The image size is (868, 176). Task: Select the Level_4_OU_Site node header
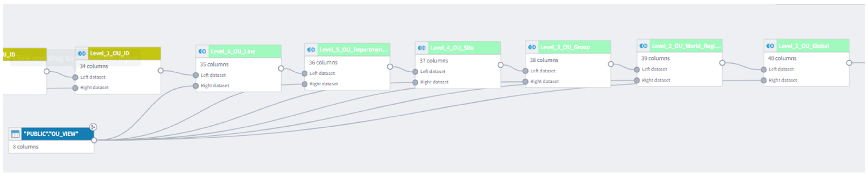point(458,48)
